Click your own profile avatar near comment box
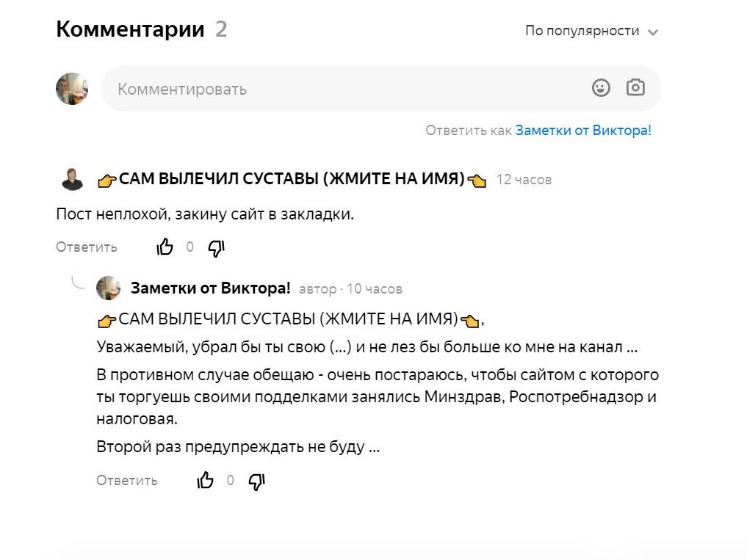Screen dimensions: 747x560 tap(71, 88)
